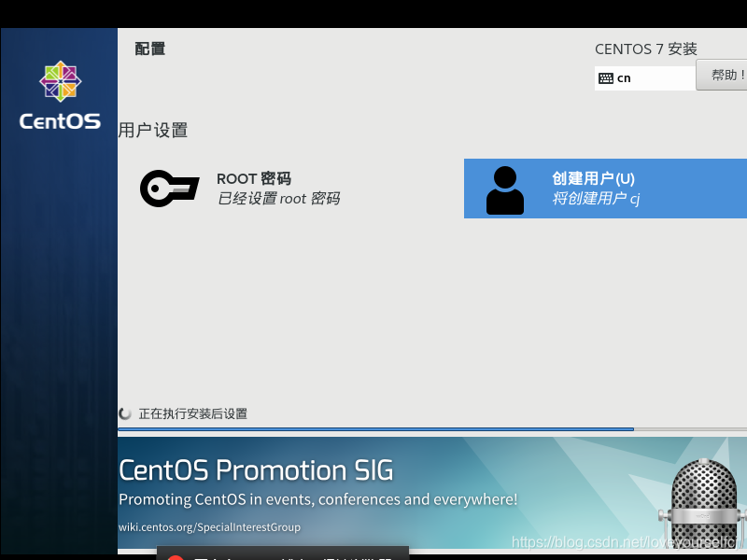The height and width of the screenshot is (560, 747).
Task: Click the 配置 heading
Action: click(x=150, y=49)
